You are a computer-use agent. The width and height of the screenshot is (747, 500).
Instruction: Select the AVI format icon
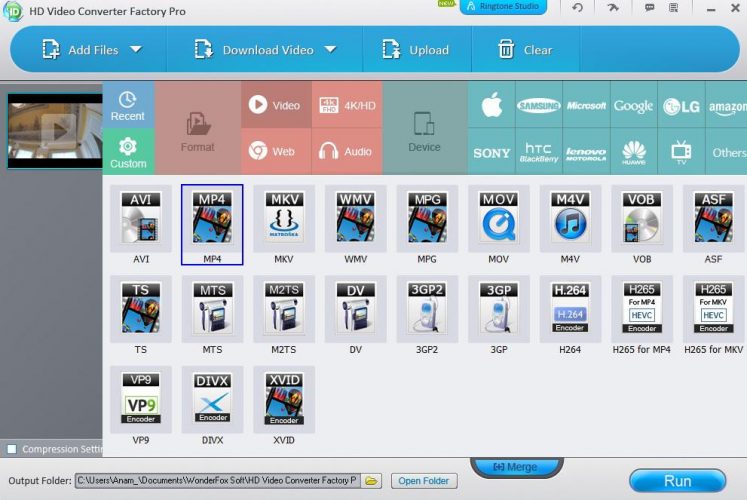coord(141,219)
